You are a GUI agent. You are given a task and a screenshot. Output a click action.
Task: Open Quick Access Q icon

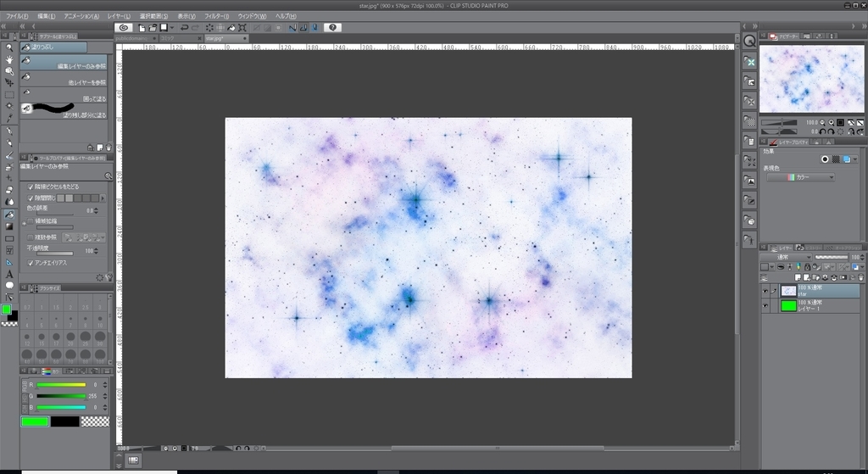[x=749, y=41]
